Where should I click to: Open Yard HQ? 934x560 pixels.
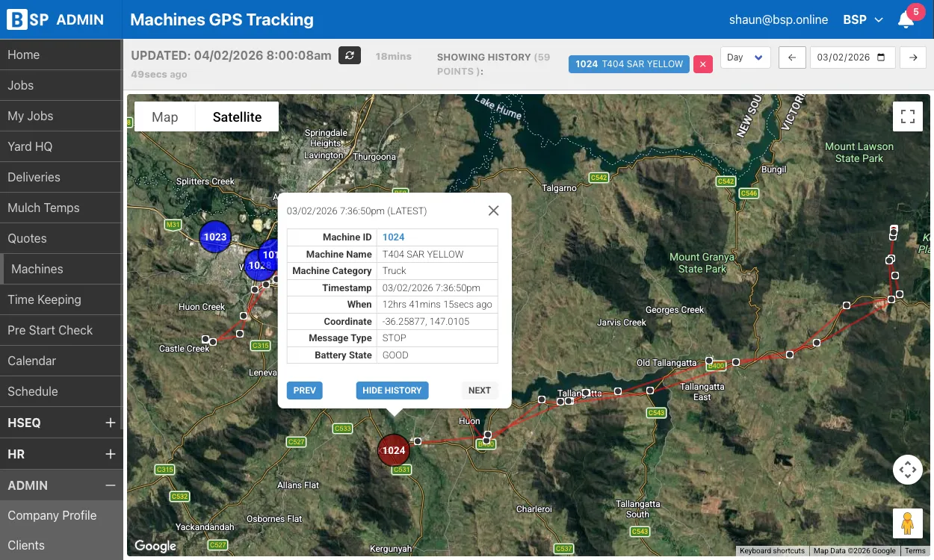click(61, 146)
